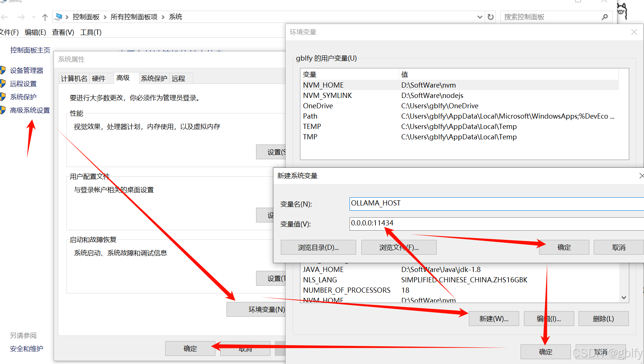Open the 文件(F) menu
The width and height of the screenshot is (644, 364).
pyautogui.click(x=9, y=33)
